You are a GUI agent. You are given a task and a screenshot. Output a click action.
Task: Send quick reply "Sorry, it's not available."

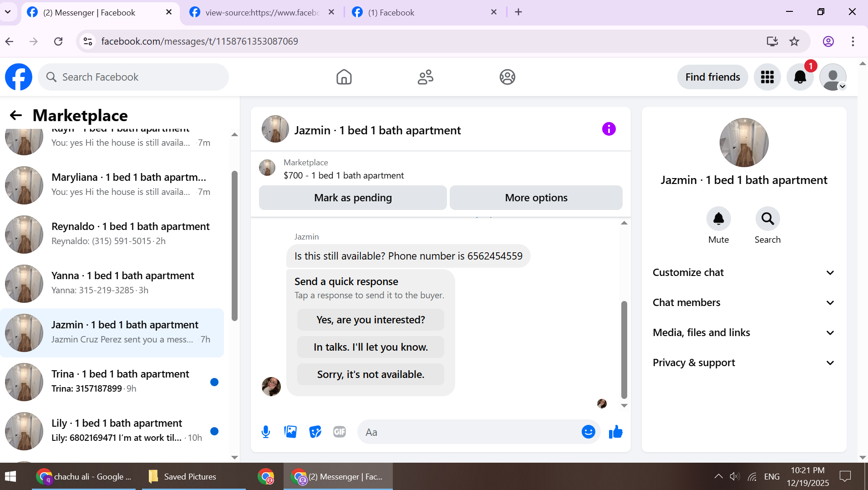371,374
